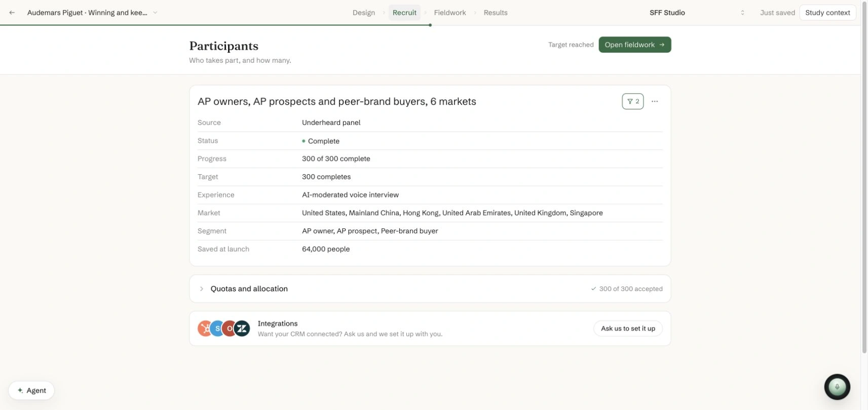The height and width of the screenshot is (410, 868).
Task: Go back using the left arrow
Action: coord(12,13)
